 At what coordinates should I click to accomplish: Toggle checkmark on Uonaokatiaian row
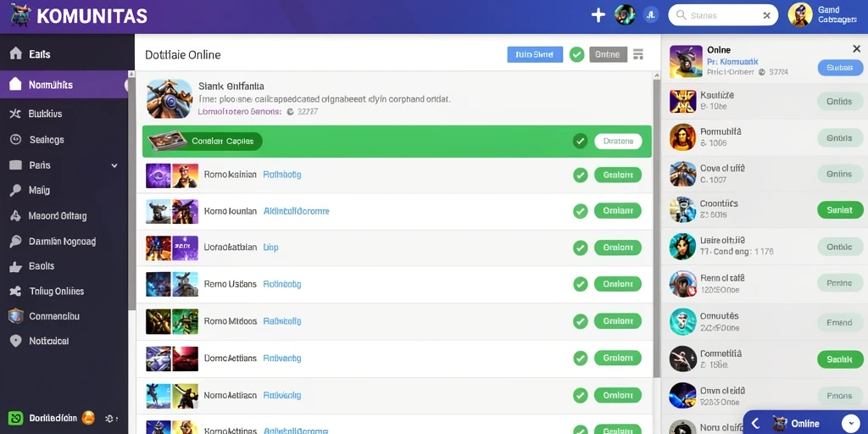580,248
